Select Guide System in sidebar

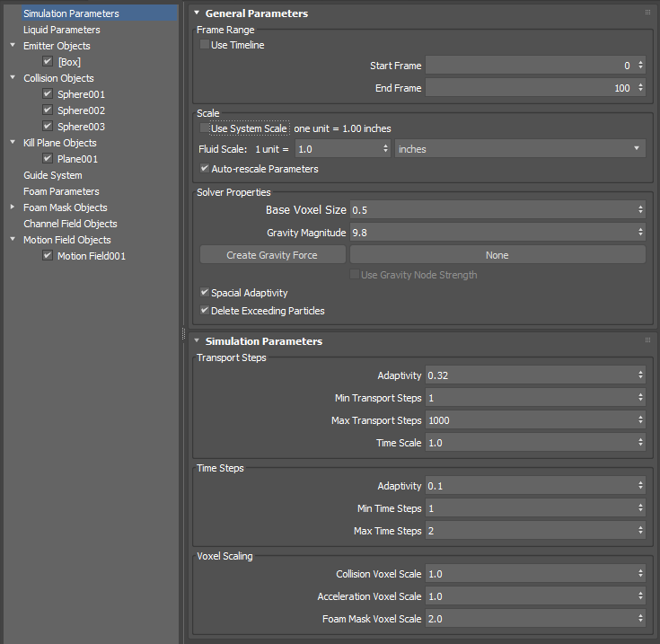[x=53, y=175]
